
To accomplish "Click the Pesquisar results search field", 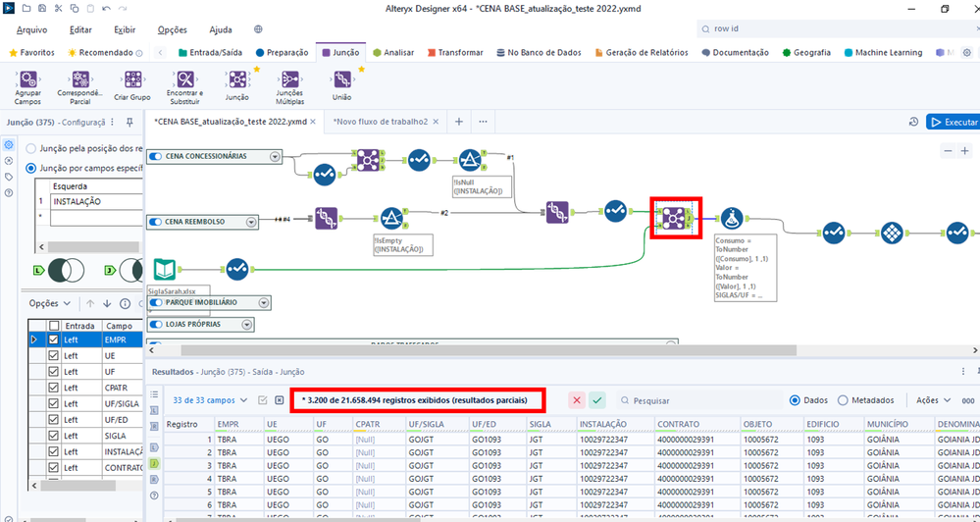I will click(698, 400).
